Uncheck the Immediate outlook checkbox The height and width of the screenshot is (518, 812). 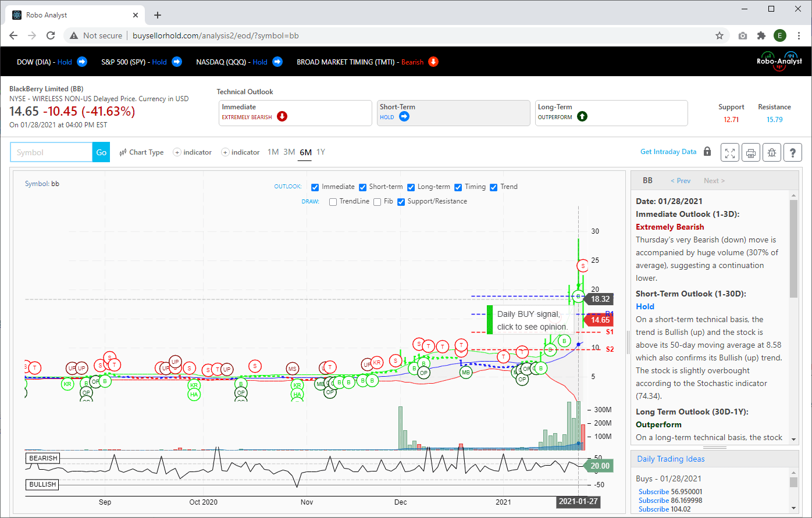click(x=315, y=187)
